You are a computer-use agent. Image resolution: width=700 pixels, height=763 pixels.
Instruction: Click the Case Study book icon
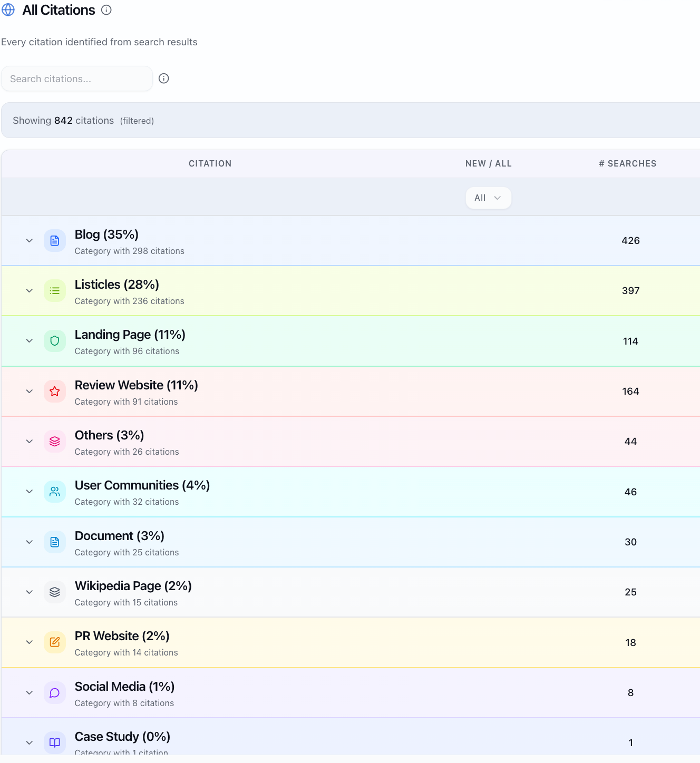click(55, 742)
